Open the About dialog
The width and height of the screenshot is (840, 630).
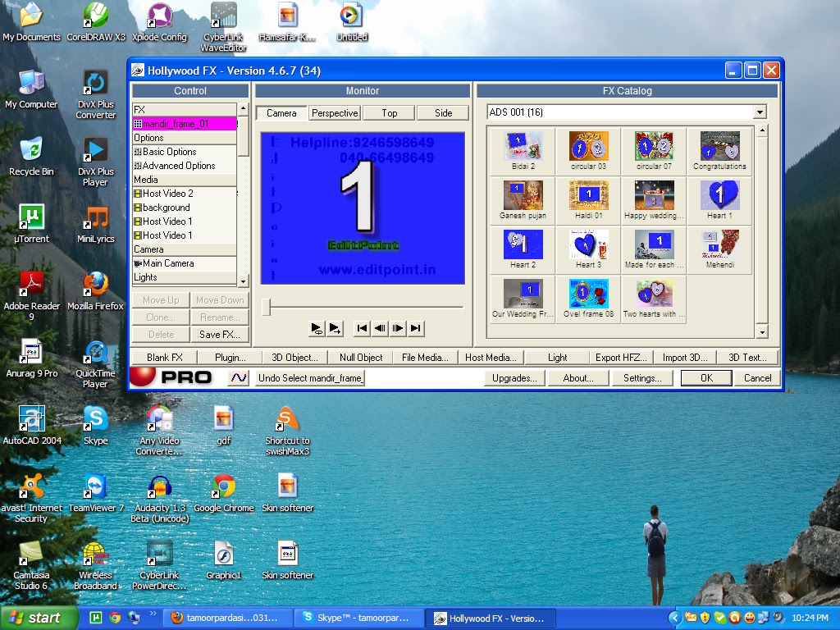click(578, 377)
